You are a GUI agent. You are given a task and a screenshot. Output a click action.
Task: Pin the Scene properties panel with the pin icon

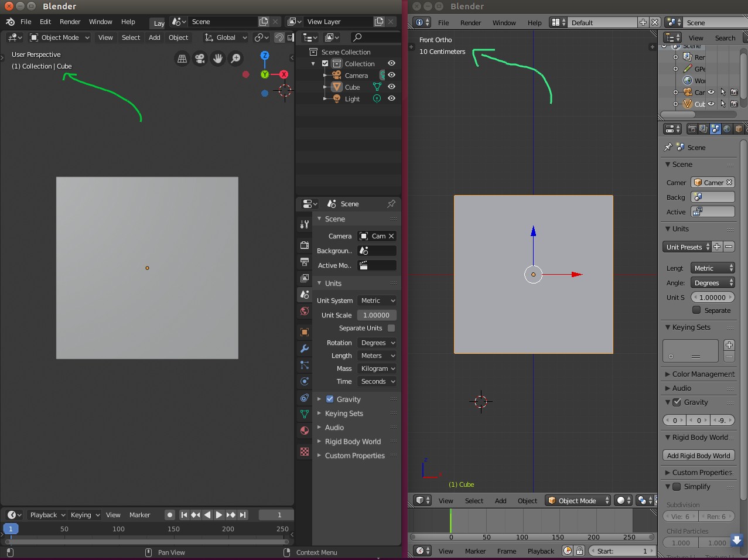(391, 203)
